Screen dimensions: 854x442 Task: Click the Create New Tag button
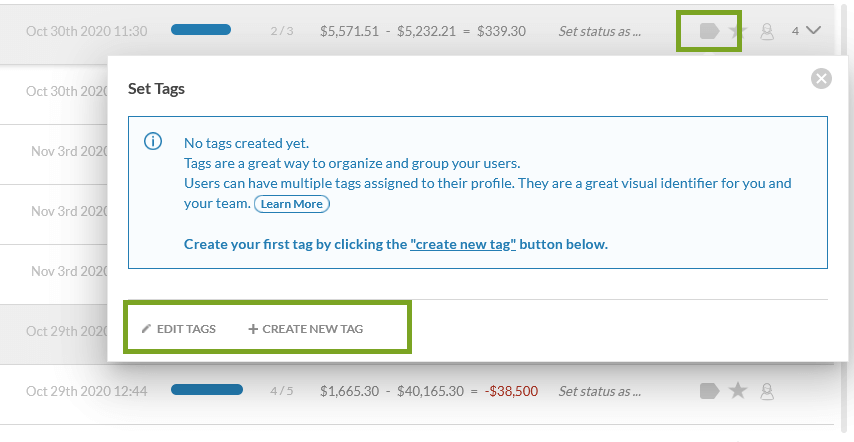(306, 329)
